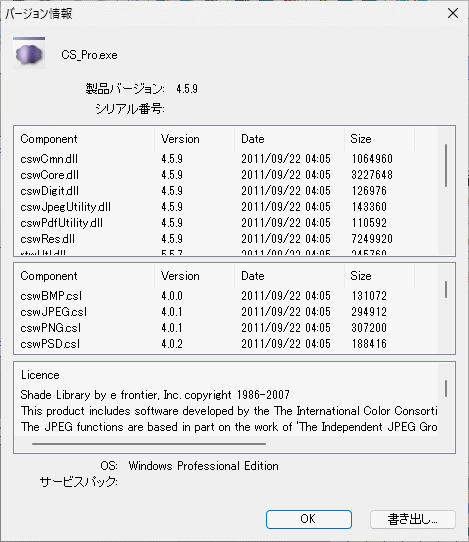Select the cswJpegUtility.dll row
Image resolution: width=469 pixels, height=542 pixels.
(x=226, y=207)
